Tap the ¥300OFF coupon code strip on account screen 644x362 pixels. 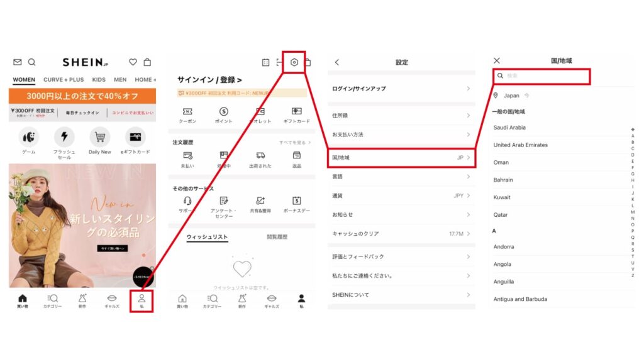242,93
